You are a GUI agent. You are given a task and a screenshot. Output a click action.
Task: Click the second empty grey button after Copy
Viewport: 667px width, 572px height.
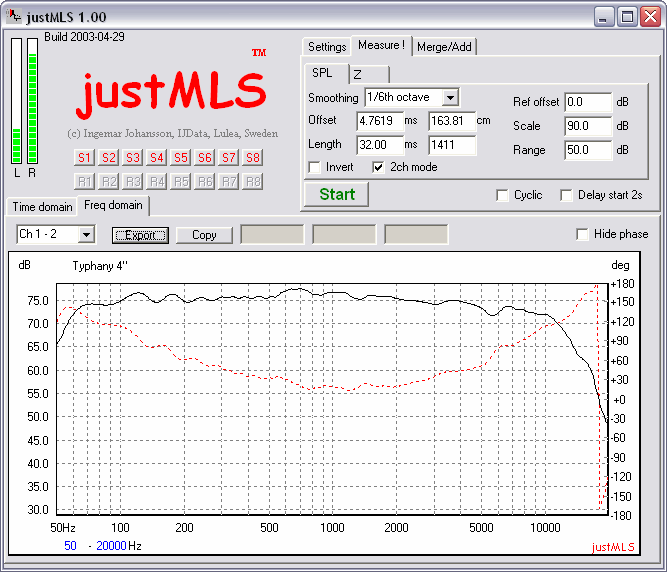click(x=344, y=235)
